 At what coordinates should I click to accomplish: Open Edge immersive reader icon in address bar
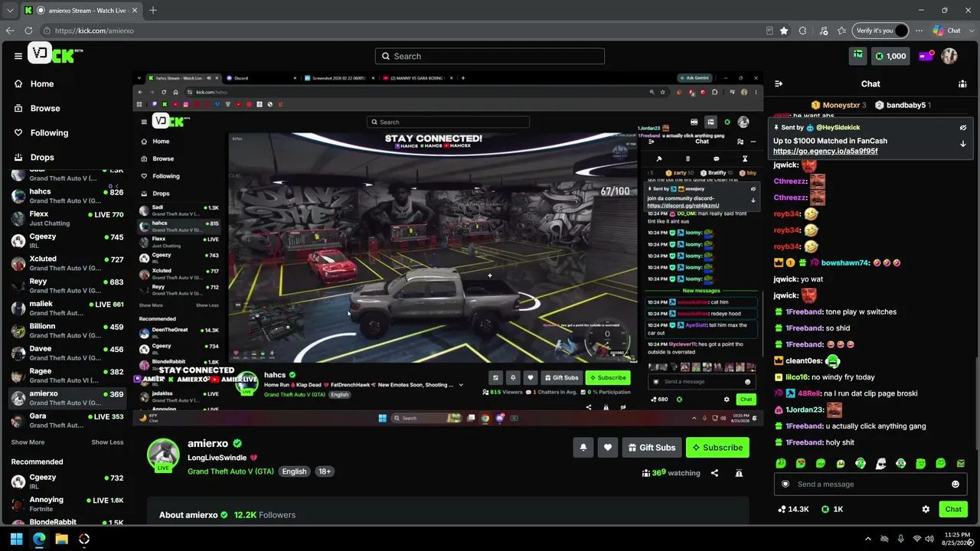pyautogui.click(x=769, y=31)
